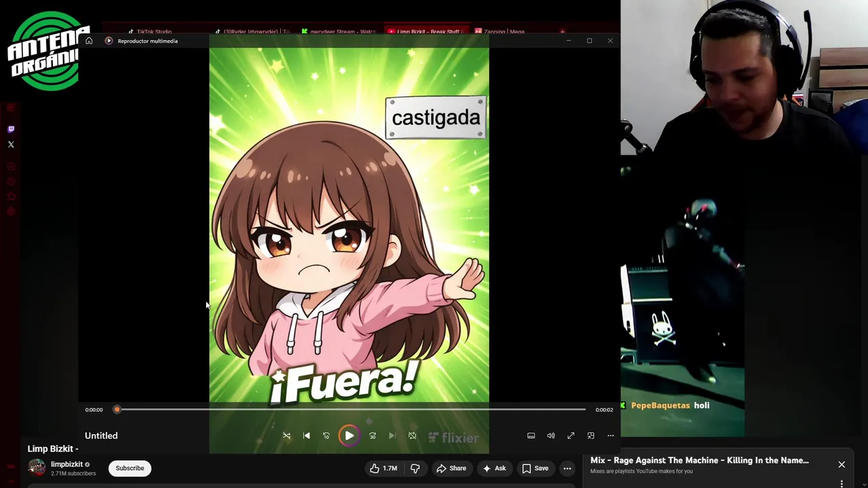Click the X icon in the browser sidebar
Image resolution: width=868 pixels, height=488 pixels.
[11, 144]
